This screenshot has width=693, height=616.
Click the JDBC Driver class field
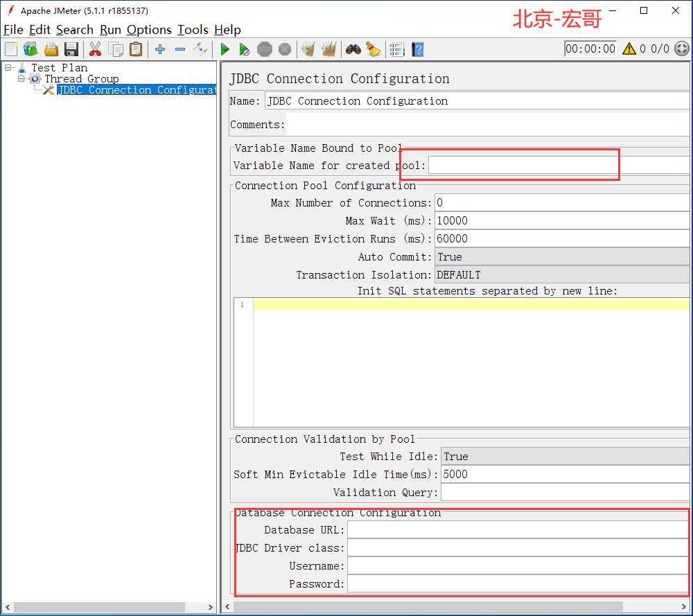(x=518, y=548)
